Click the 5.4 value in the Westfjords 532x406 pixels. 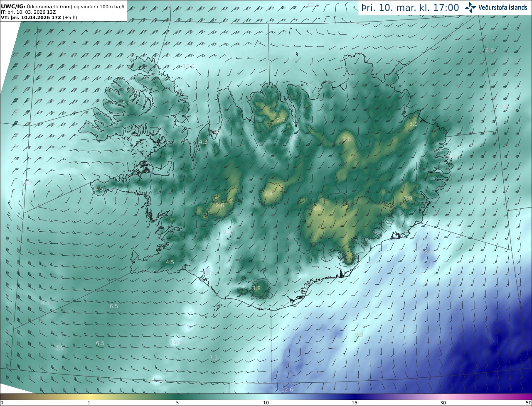[126, 103]
